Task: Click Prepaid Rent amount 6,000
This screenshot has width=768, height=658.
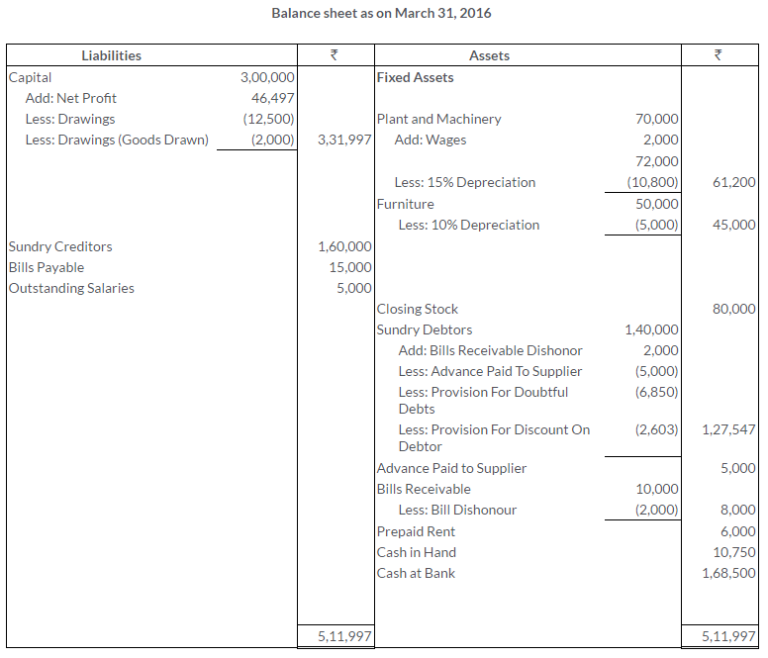Action: (x=738, y=532)
